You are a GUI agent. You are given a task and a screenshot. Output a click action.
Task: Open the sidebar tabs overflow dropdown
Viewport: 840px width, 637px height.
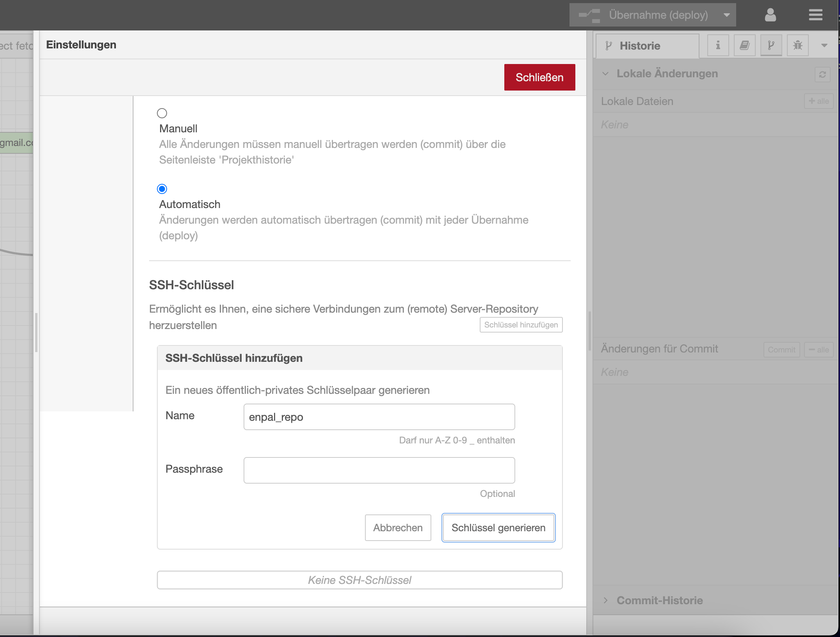coord(824,45)
